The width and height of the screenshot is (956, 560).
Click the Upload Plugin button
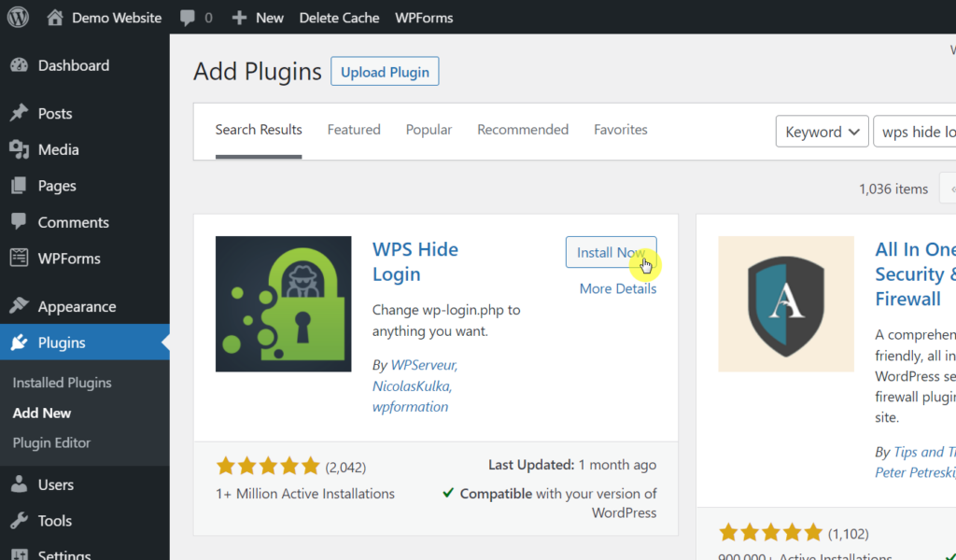[385, 71]
